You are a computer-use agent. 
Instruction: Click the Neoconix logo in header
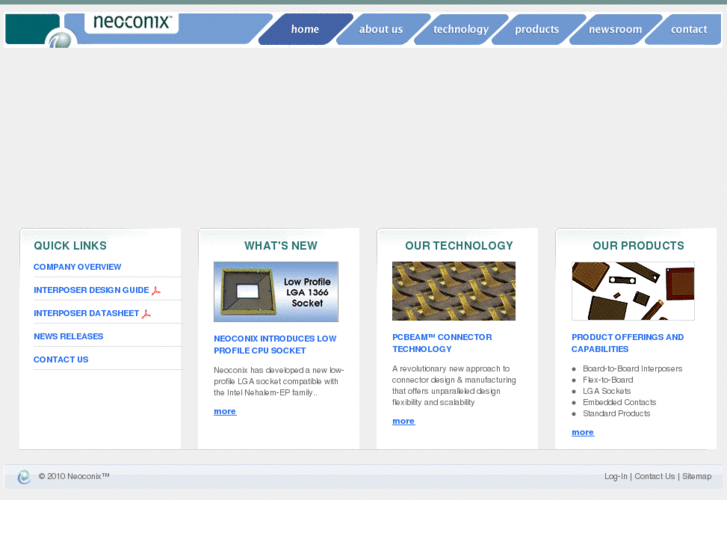coord(132,22)
